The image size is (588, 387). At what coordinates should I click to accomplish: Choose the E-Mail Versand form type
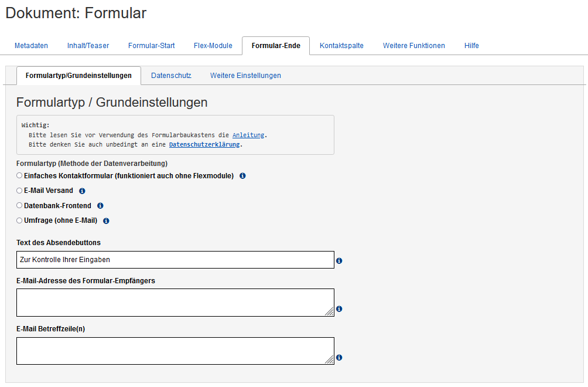pos(19,190)
